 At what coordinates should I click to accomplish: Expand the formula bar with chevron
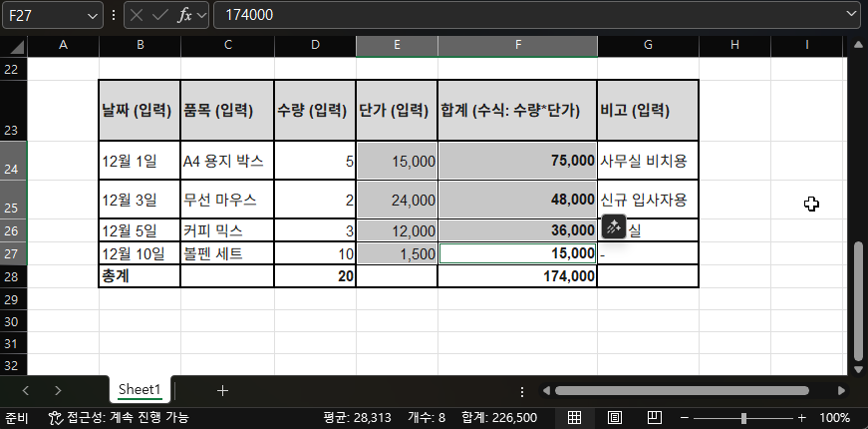851,14
